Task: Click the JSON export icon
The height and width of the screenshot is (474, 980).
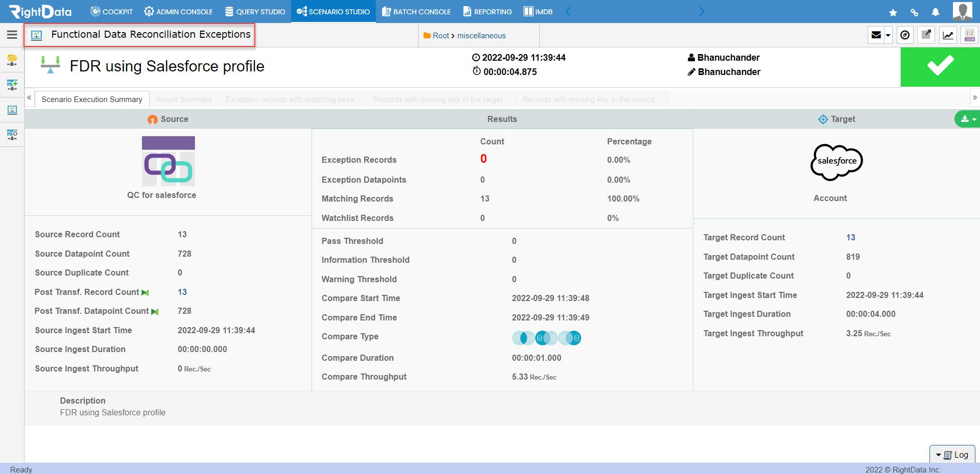Action: click(969, 35)
